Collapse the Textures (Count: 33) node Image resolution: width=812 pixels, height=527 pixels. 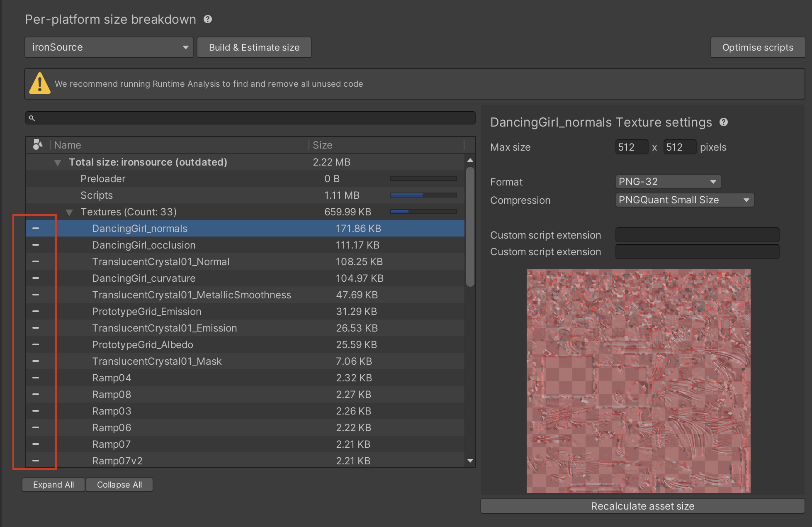point(69,212)
